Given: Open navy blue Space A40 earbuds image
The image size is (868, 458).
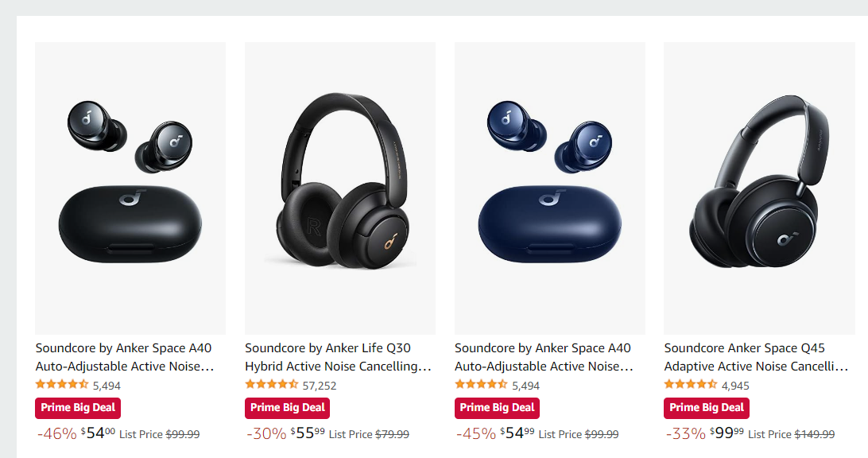Looking at the screenshot, I should click(550, 188).
